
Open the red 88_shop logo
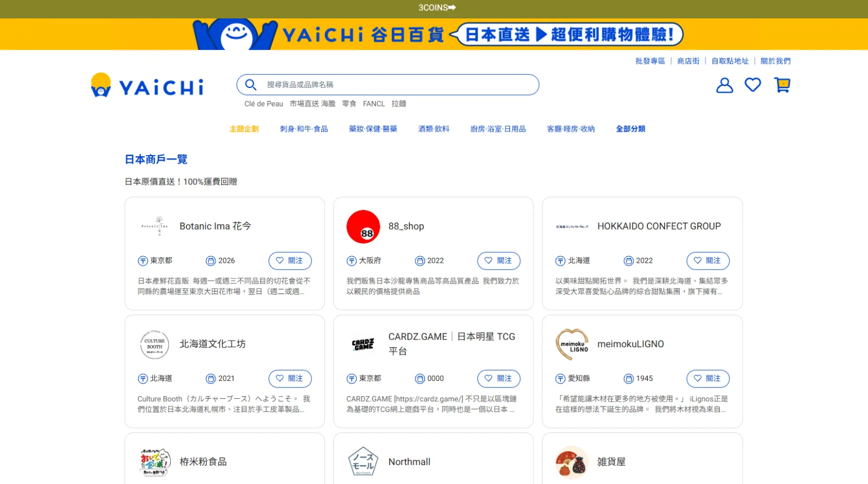[363, 226]
